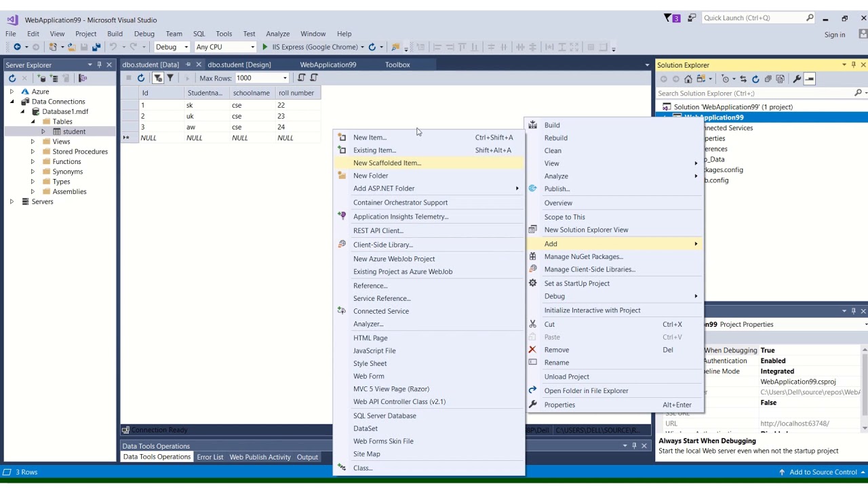Open the Max Rows 1000 dropdown

pyautogui.click(x=285, y=78)
